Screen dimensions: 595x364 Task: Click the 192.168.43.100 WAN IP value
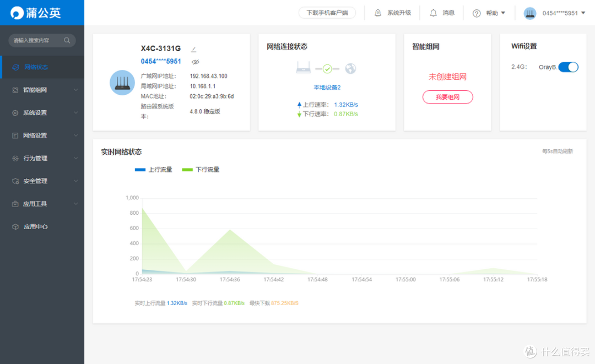[209, 76]
